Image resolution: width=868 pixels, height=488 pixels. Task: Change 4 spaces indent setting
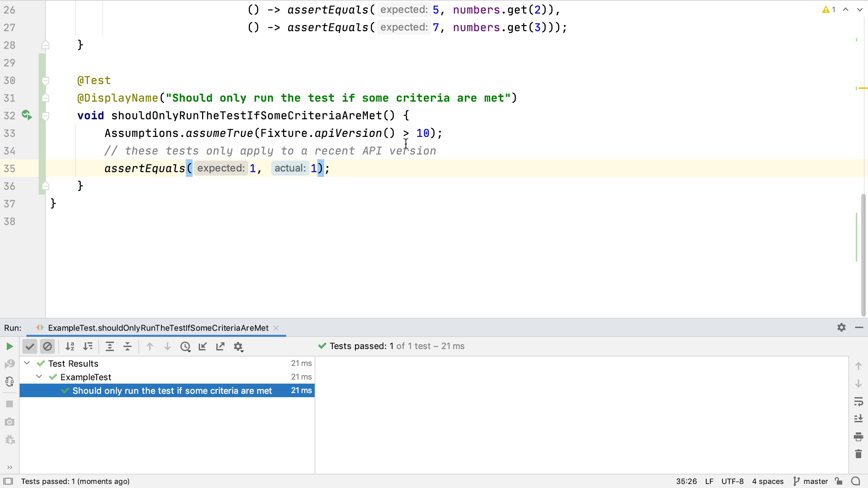click(x=768, y=481)
